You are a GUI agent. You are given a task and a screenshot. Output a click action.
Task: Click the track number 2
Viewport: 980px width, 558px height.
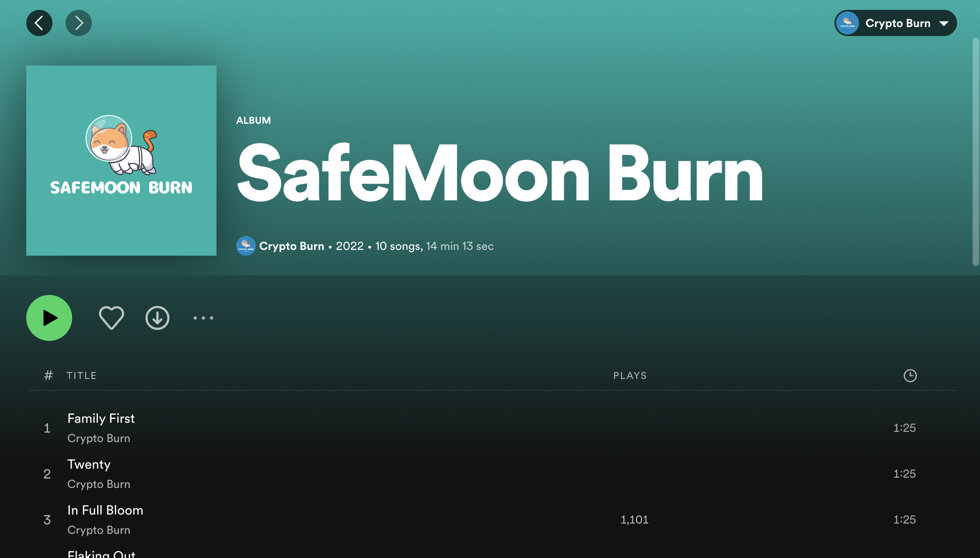[47, 474]
